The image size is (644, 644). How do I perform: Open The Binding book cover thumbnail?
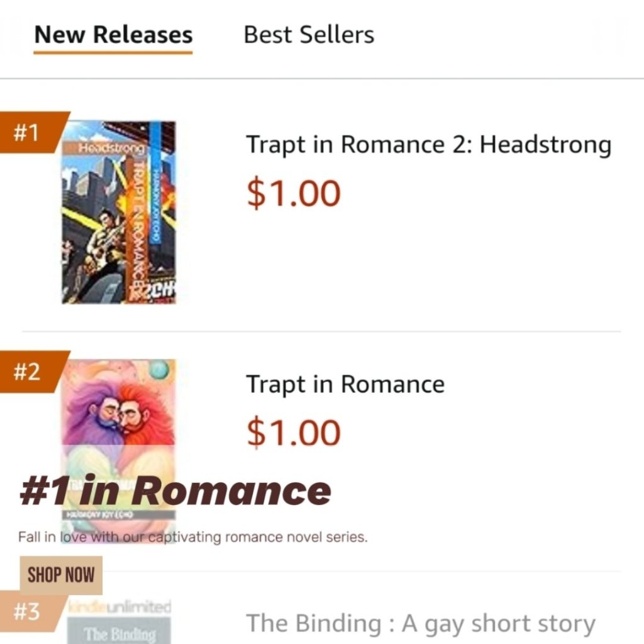[119, 631]
